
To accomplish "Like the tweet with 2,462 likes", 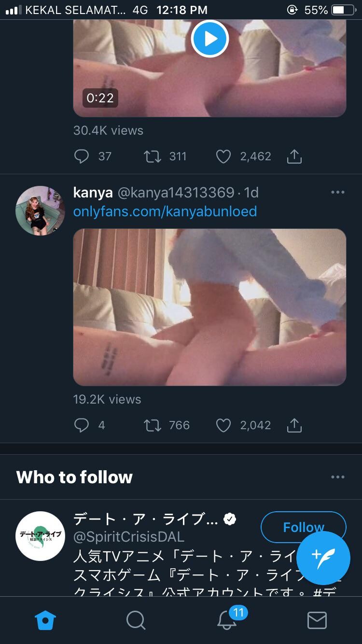I will [223, 156].
